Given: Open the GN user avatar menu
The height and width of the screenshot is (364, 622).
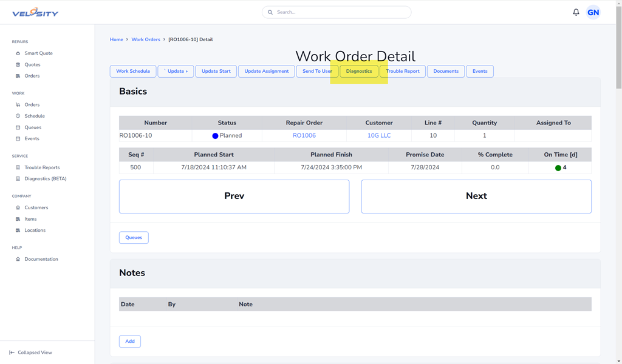Looking at the screenshot, I should pyautogui.click(x=593, y=12).
